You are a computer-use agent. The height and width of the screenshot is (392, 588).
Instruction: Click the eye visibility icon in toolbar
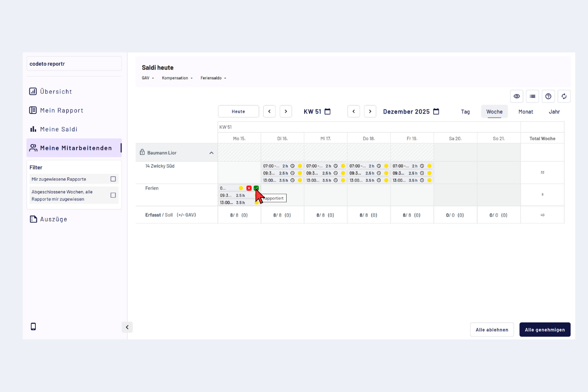coord(516,97)
